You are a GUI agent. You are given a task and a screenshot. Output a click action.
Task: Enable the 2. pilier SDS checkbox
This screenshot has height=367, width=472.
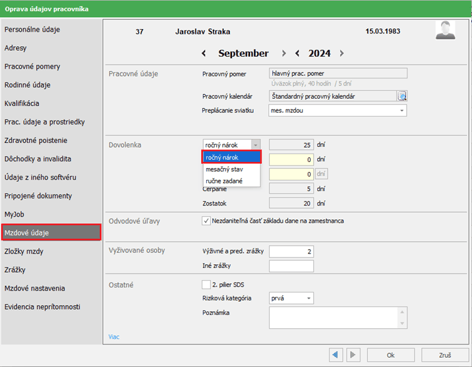pyautogui.click(x=206, y=285)
